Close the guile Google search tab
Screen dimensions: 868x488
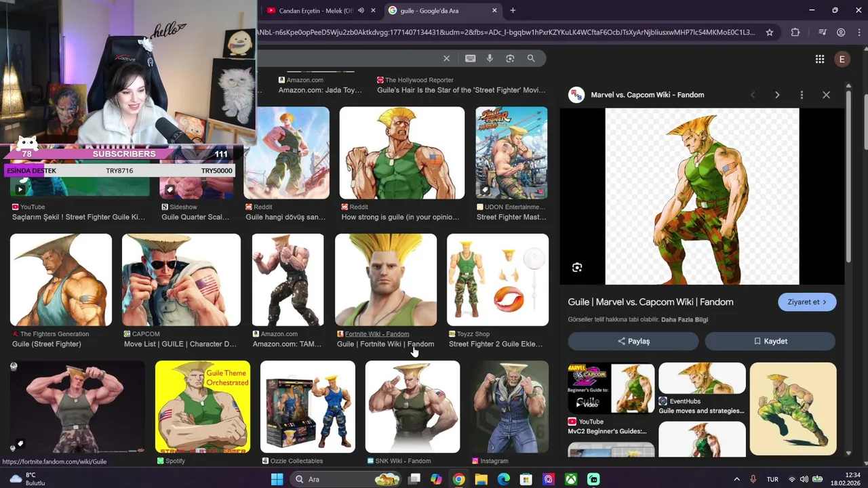click(x=494, y=10)
